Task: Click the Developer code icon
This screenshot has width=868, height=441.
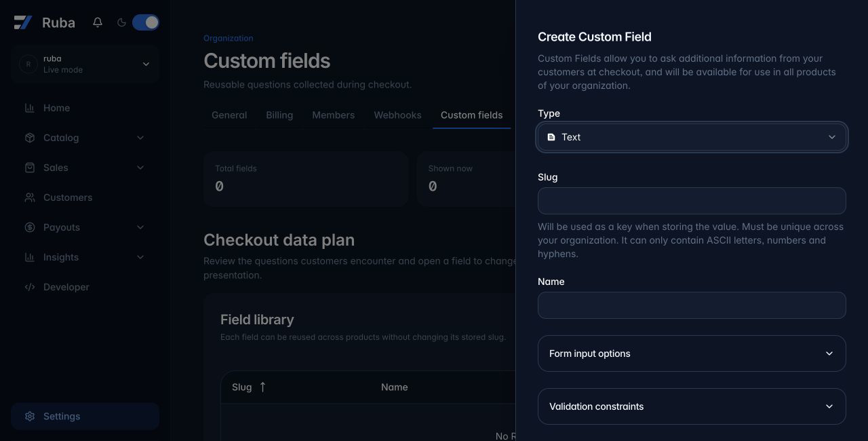Action: click(30, 287)
